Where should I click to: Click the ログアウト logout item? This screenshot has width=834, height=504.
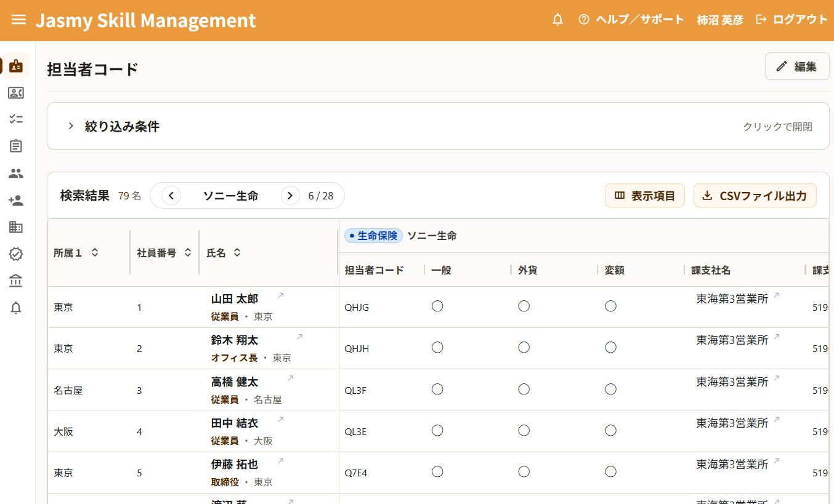tap(791, 20)
